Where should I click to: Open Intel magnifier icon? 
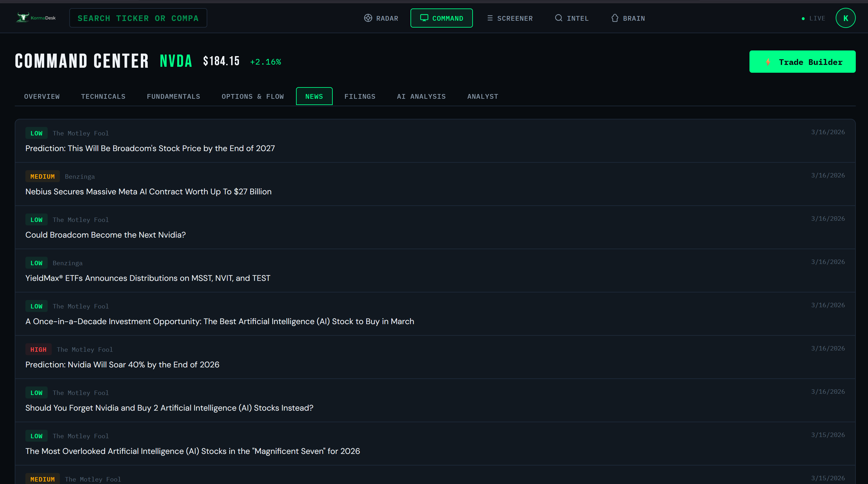558,18
